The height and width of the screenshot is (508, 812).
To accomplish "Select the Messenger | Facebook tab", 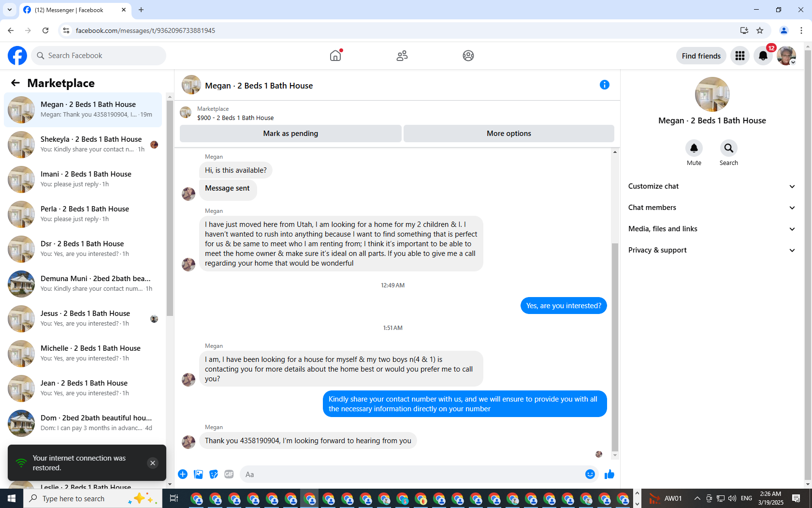I will [75, 10].
